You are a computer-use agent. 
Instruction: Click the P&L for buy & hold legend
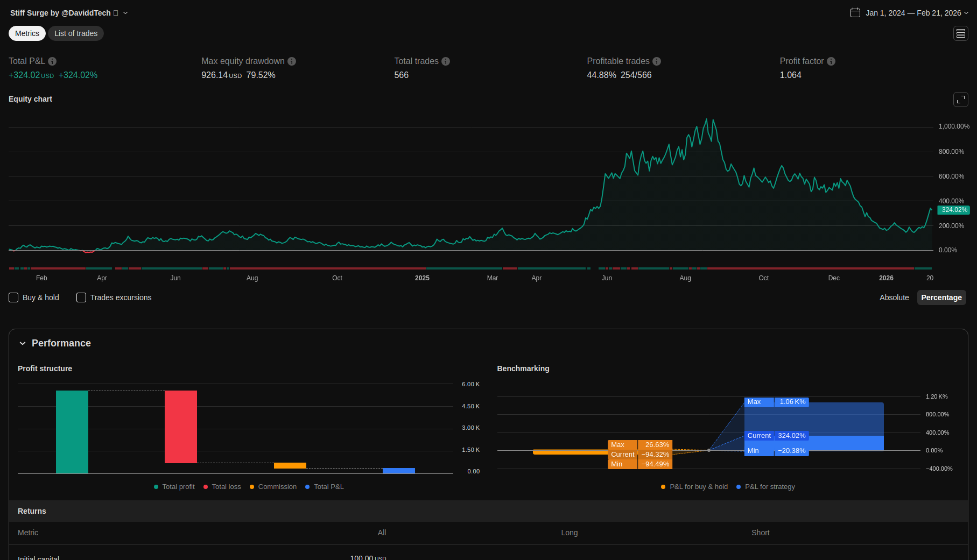694,487
